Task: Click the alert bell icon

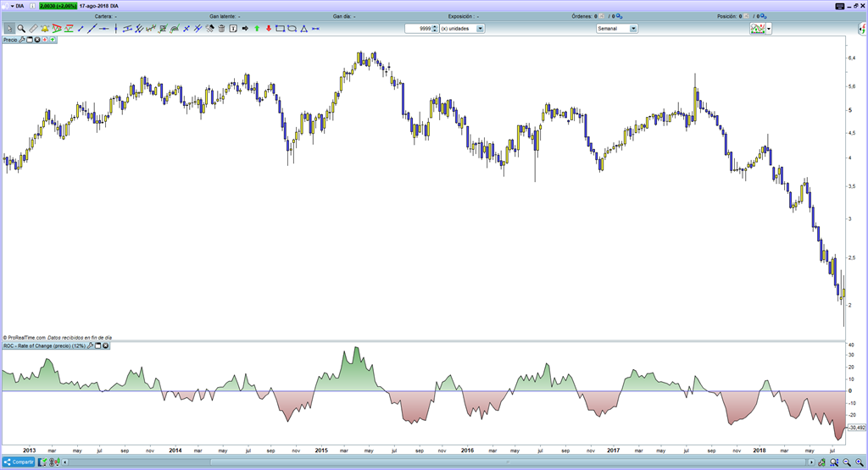Action: click(46, 28)
